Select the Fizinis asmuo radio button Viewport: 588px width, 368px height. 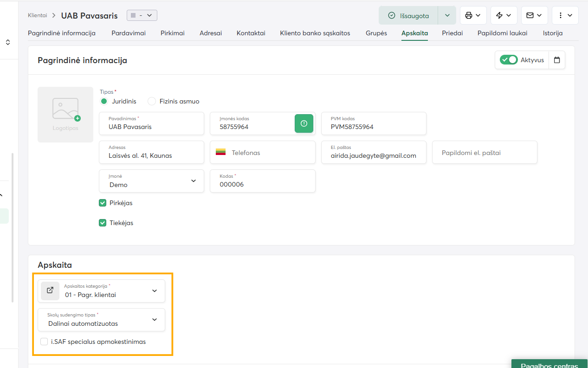pos(152,101)
